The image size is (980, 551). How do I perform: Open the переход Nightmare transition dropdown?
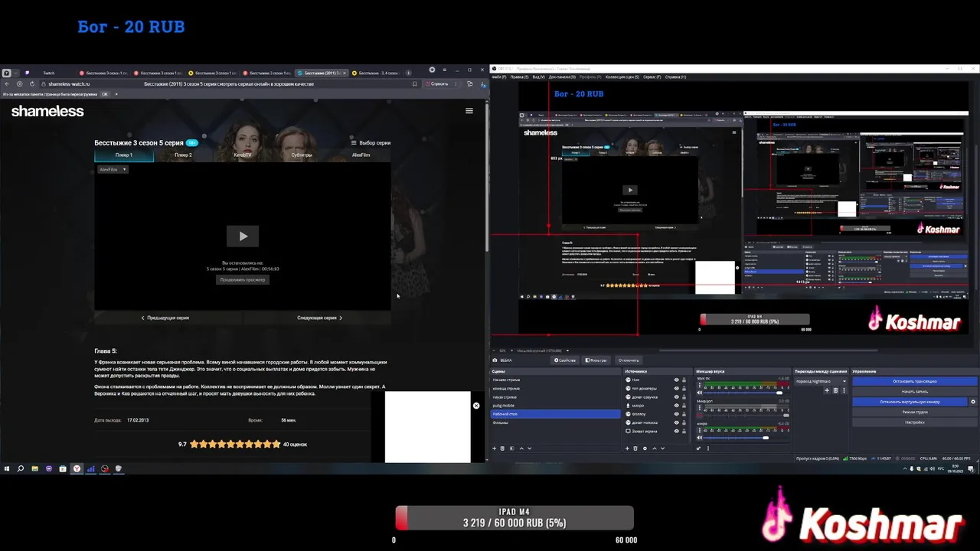[821, 381]
